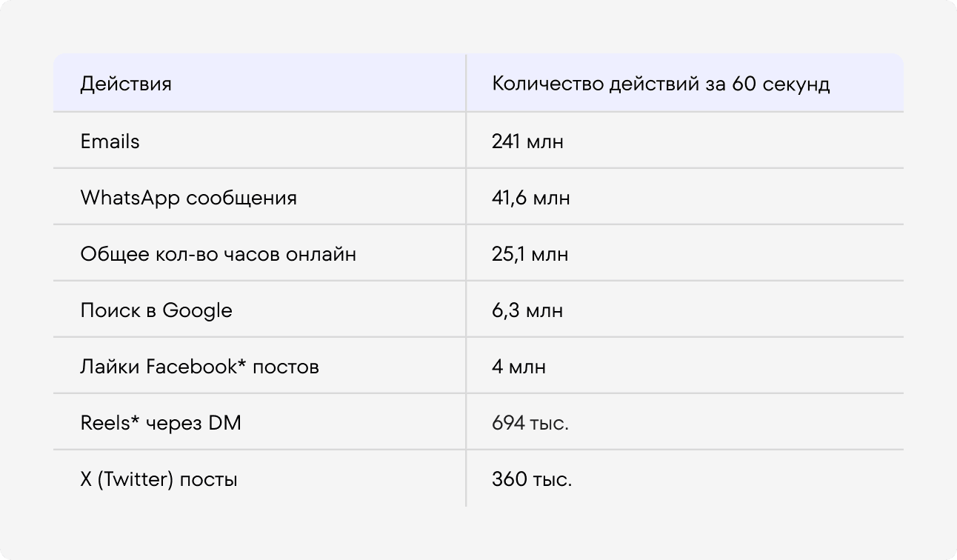Select the 694 тыс. value
The height and width of the screenshot is (560, 957).
click(x=530, y=423)
